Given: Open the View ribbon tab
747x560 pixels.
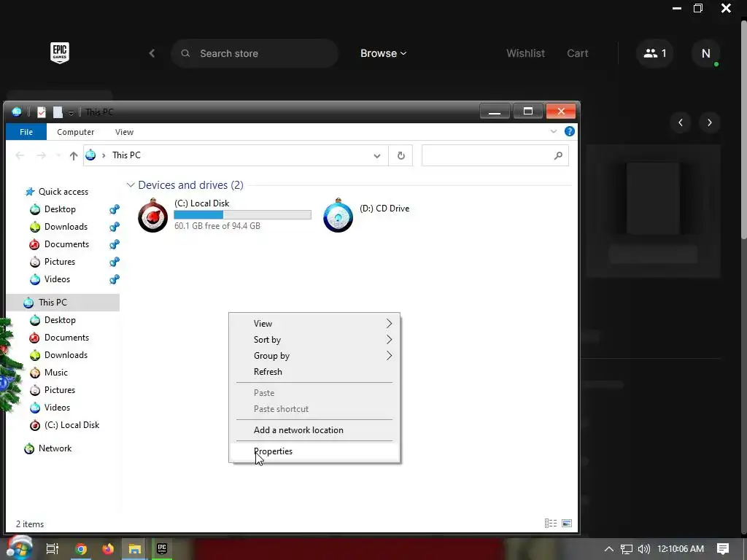Looking at the screenshot, I should [x=124, y=132].
